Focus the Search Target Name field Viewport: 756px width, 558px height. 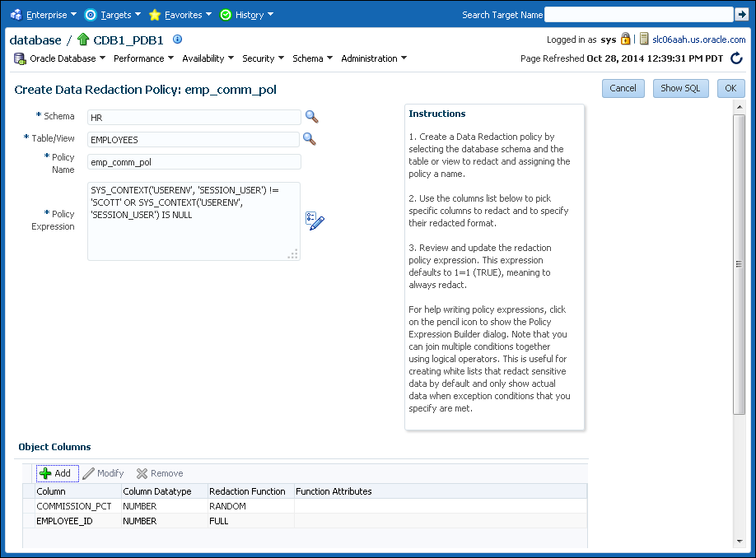click(x=639, y=15)
